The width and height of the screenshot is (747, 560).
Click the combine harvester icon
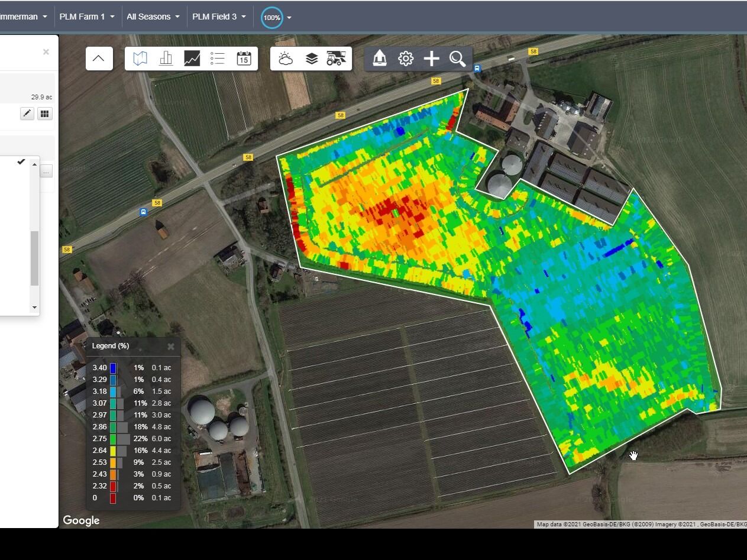point(336,59)
